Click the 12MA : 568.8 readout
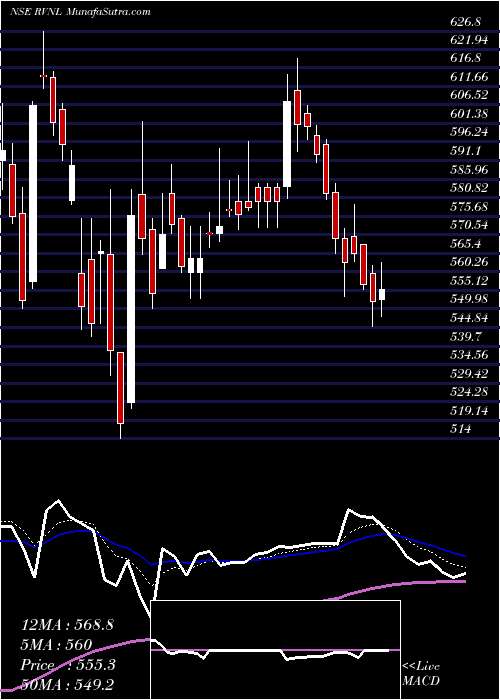Image resolution: width=500 pixels, height=700 pixels. pos(67,625)
